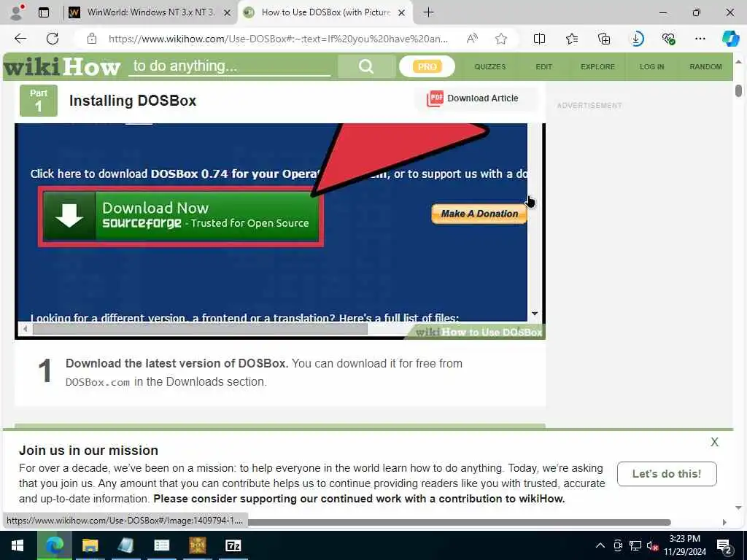Click the wikiHow search field
Screen dimensions: 747x560
229,66
